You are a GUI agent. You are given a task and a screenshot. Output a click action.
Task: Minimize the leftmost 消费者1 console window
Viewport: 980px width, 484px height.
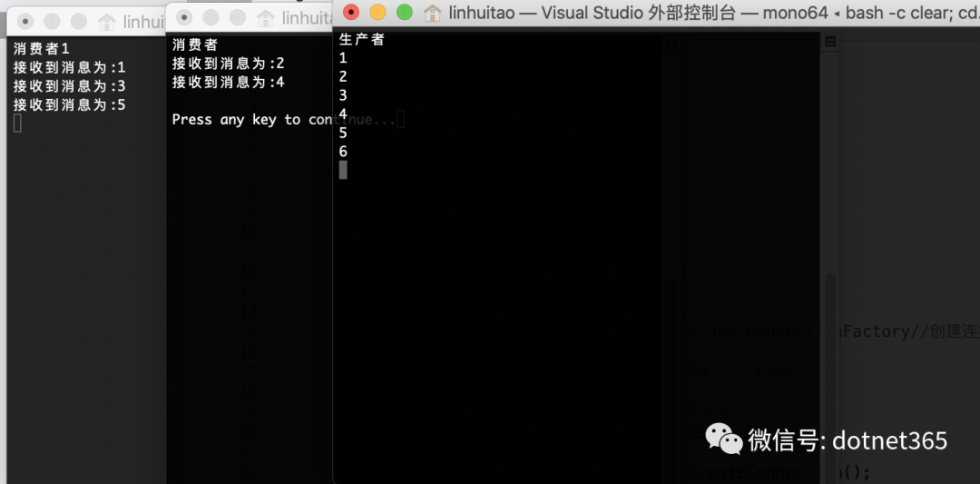point(52,22)
